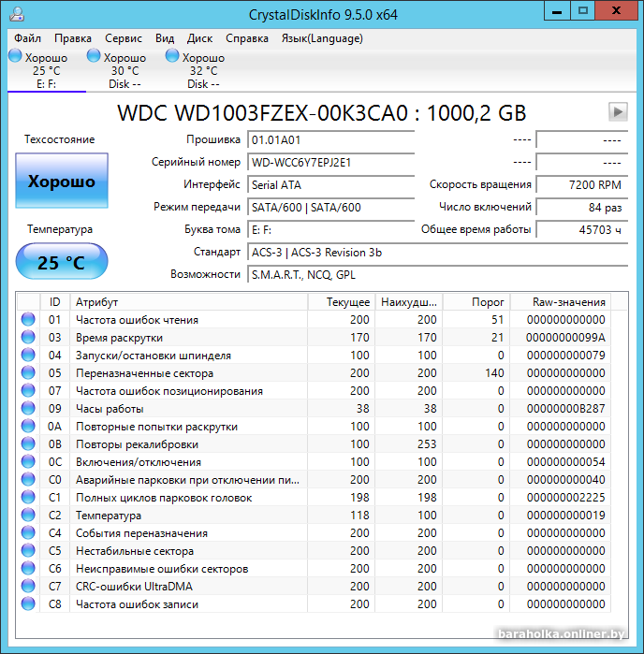Select attribute text Часы работы
Image resolution: width=644 pixels, height=654 pixels.
click(x=110, y=409)
